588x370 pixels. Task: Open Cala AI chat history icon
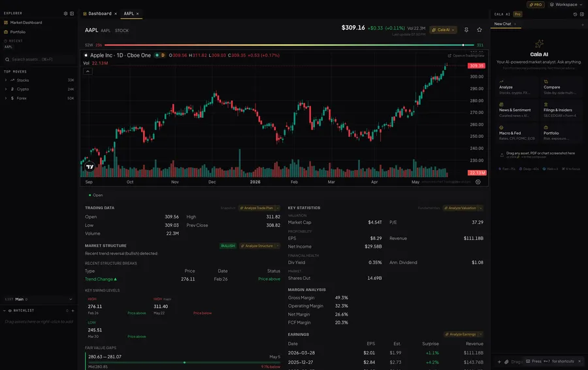575,14
